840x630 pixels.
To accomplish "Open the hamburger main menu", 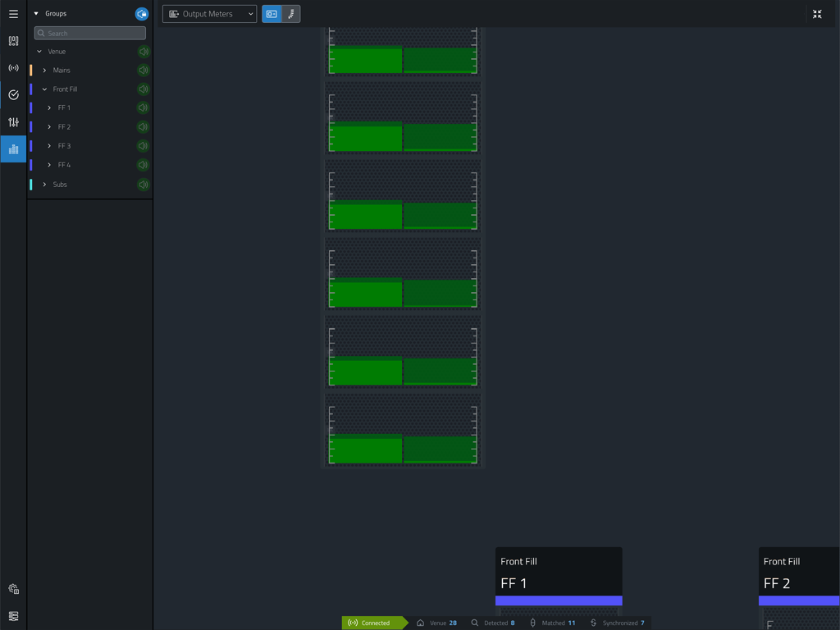I will pyautogui.click(x=13, y=14).
